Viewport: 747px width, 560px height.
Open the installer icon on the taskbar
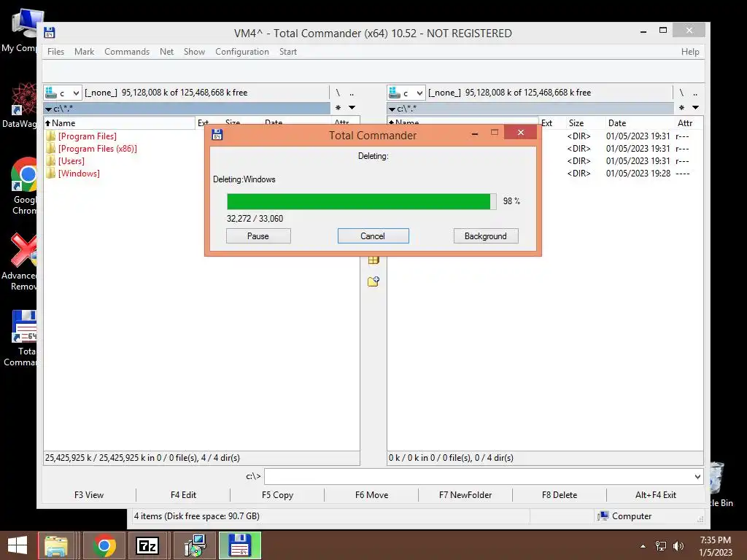194,545
